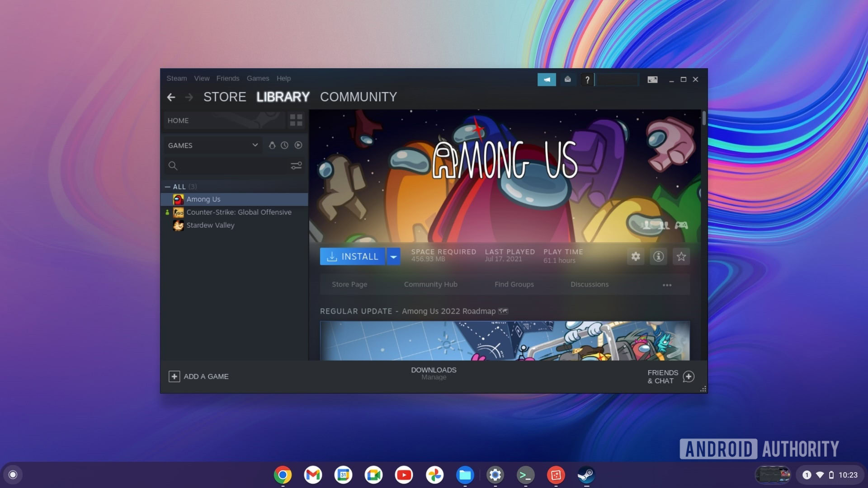868x488 pixels.
Task: Enter Big Picture mode icon
Action: [652, 80]
